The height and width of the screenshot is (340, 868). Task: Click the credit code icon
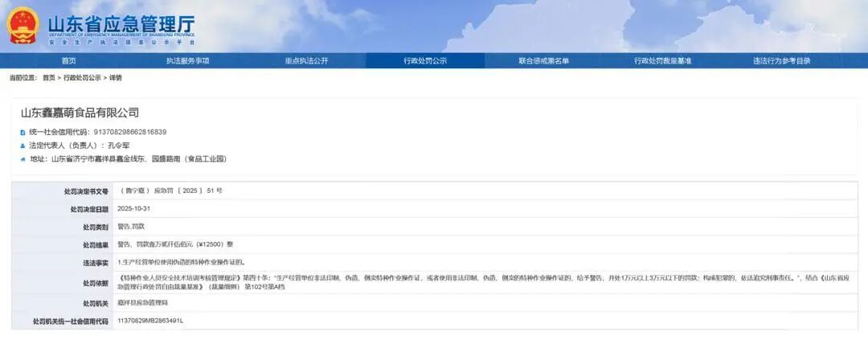(23, 132)
